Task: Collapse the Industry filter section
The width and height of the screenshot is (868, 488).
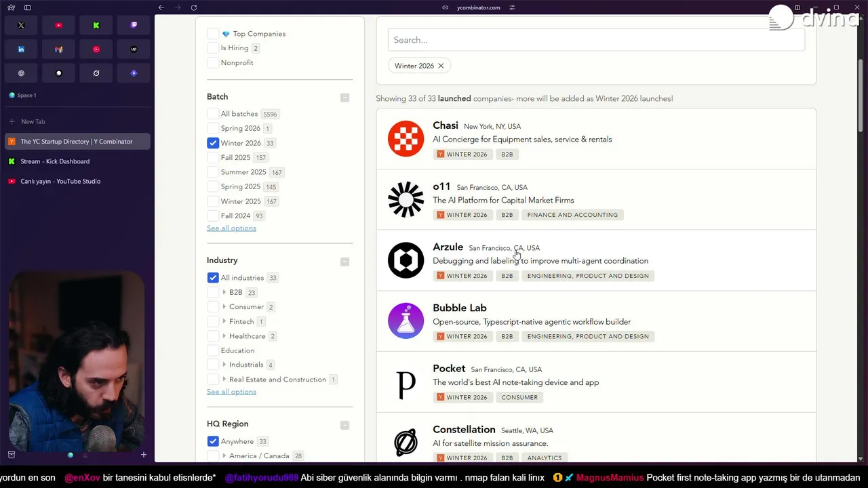Action: (x=344, y=262)
